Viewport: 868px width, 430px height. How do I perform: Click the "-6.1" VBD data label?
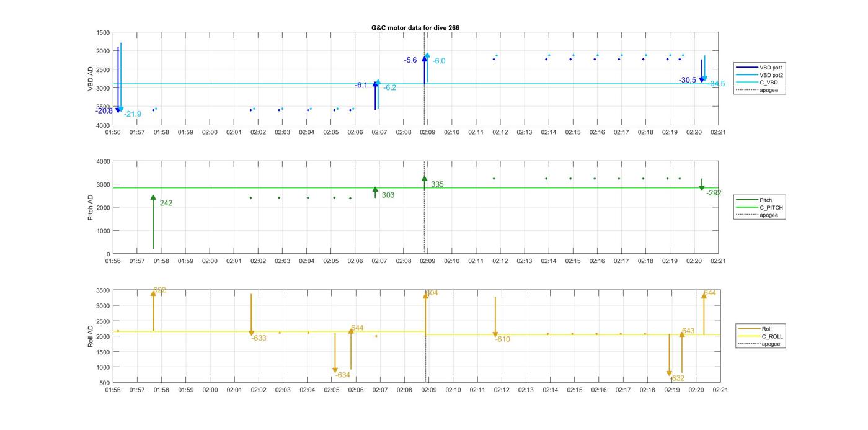pos(361,85)
